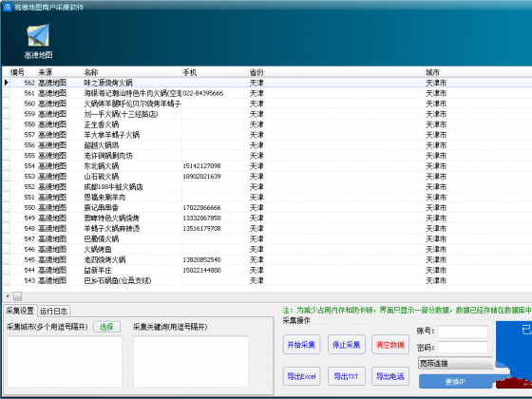Clear data with 清空数据 button
Image resolution: width=532 pixels, height=399 pixels.
390,345
